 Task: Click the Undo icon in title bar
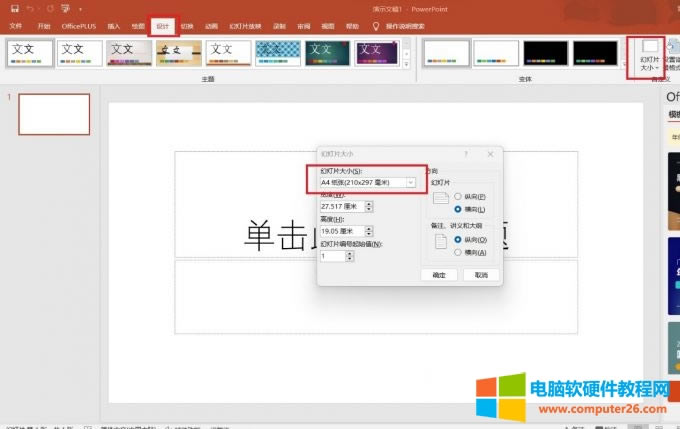(x=30, y=8)
